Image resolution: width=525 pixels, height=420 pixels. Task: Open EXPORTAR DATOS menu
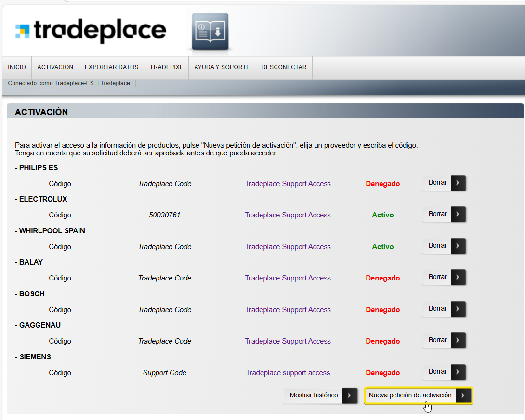(x=111, y=67)
